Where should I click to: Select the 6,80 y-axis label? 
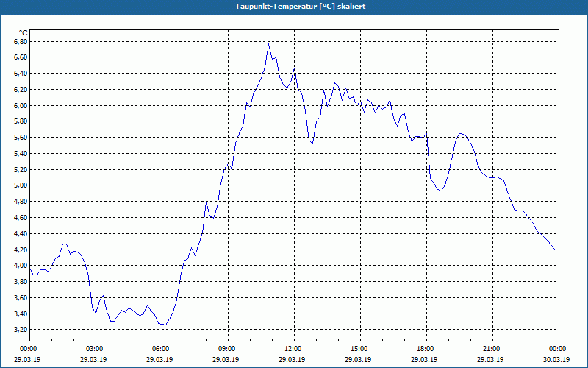[21, 41]
